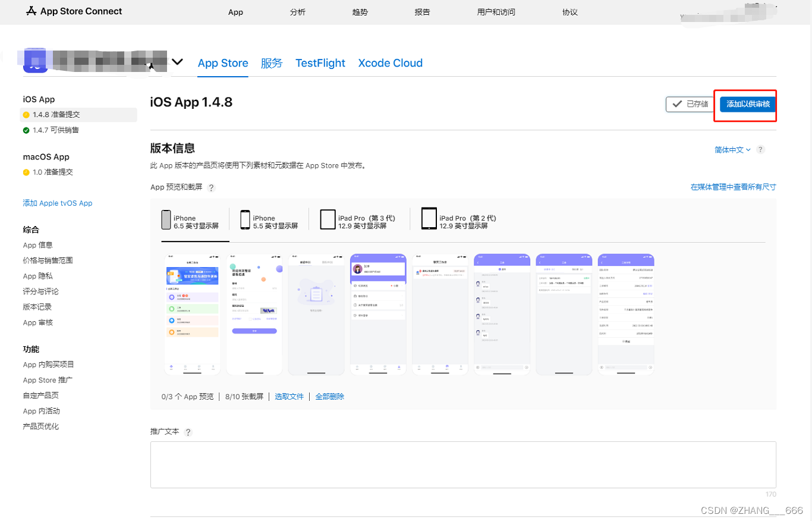
Task: Open App 隐私 in sidebar
Action: coord(37,276)
